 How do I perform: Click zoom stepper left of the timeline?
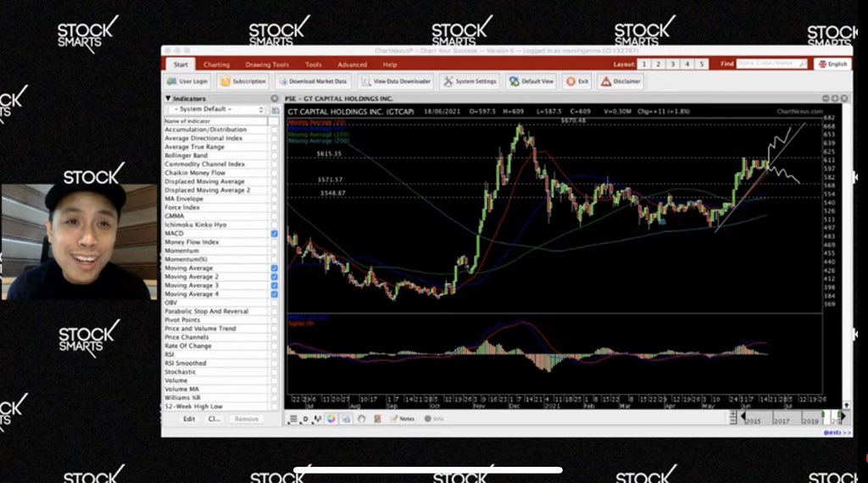tap(733, 418)
